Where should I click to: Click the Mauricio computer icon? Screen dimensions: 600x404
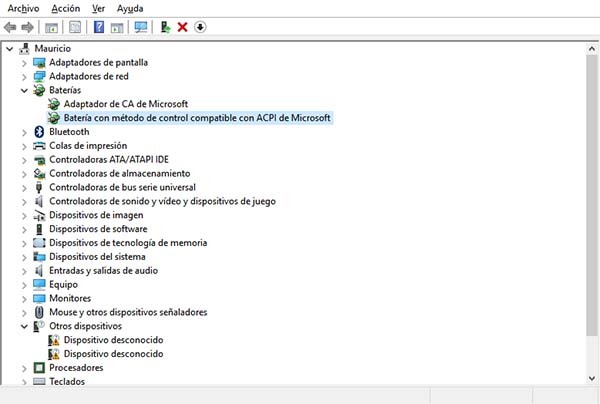click(24, 49)
